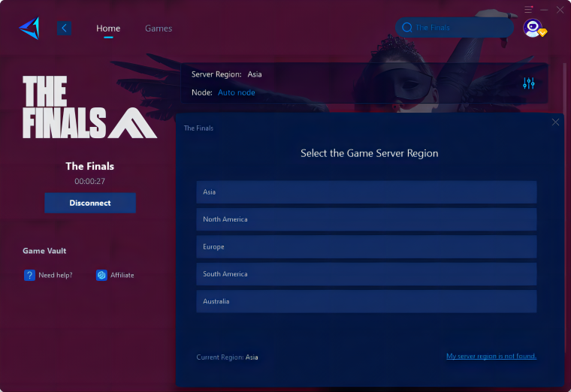Click The Finals game logo artwork

point(89,107)
